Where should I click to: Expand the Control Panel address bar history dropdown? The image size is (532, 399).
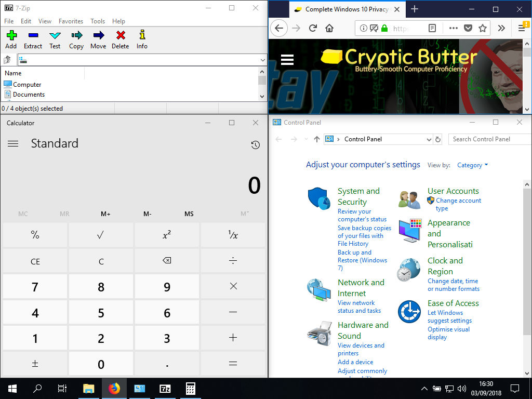[x=429, y=139]
